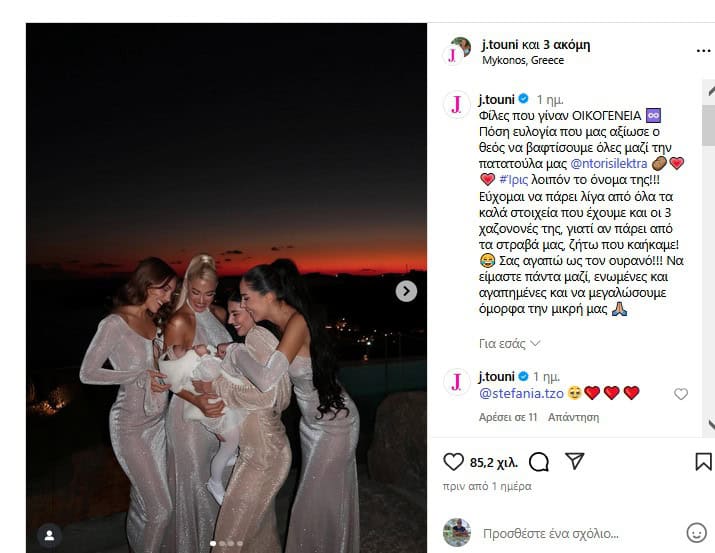Open the '3 ακόμη' collaborators list
This screenshot has width=715, height=553.
[x=567, y=45]
